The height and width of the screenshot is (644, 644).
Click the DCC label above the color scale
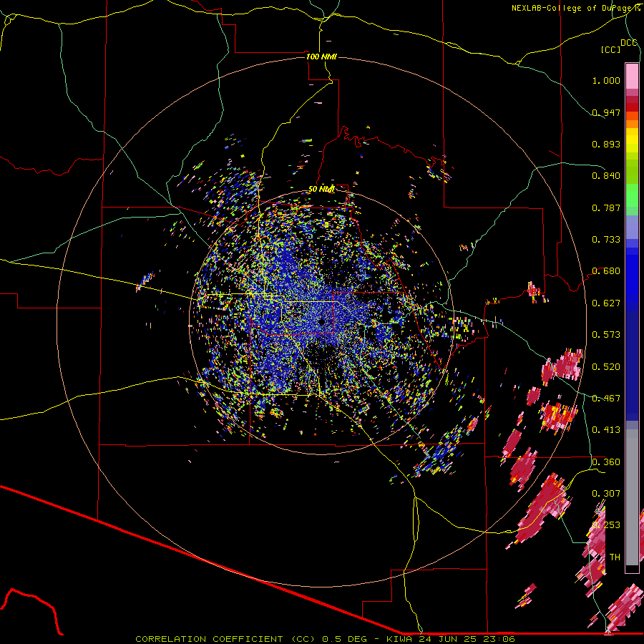(x=628, y=43)
